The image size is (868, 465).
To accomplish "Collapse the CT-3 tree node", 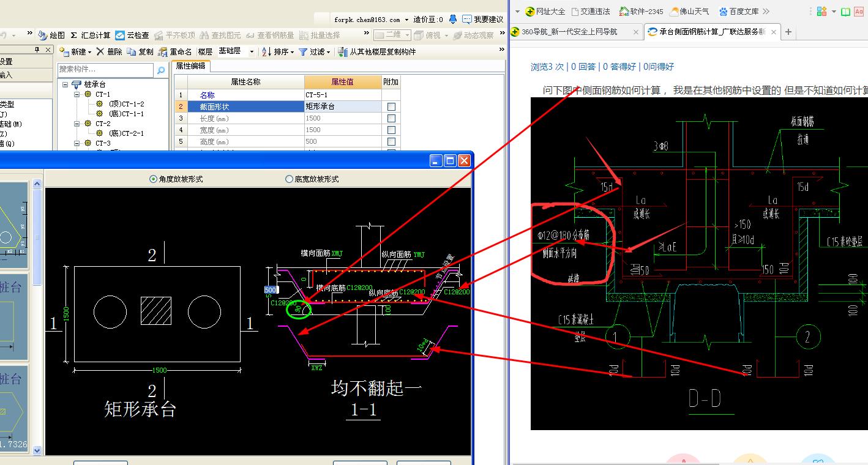I will pyautogui.click(x=77, y=143).
